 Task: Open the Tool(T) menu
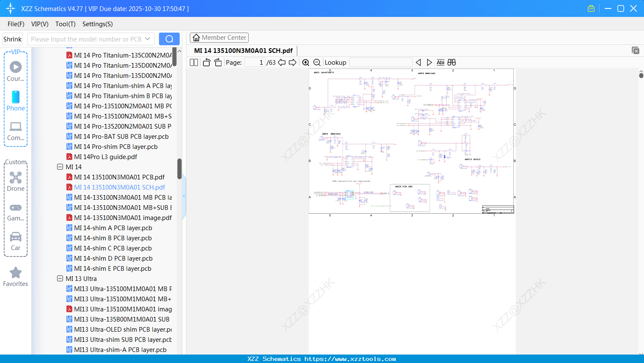click(66, 24)
